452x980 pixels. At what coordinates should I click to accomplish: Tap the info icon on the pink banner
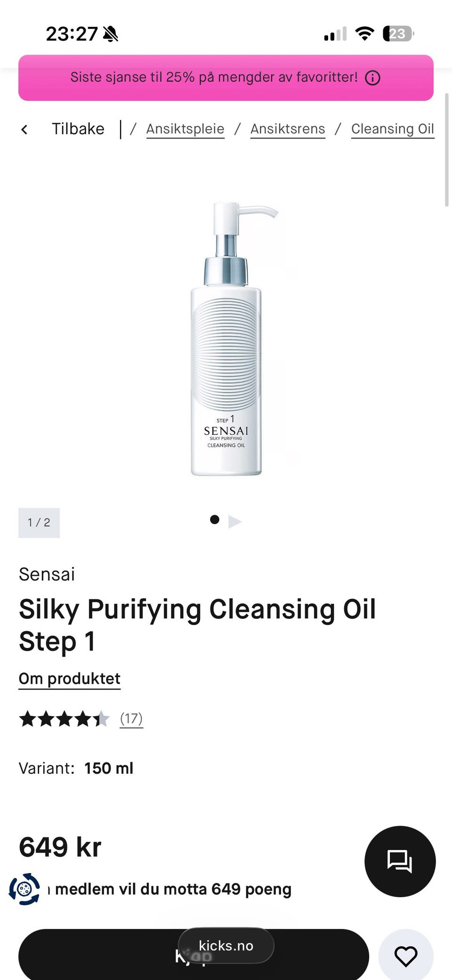[x=372, y=78]
